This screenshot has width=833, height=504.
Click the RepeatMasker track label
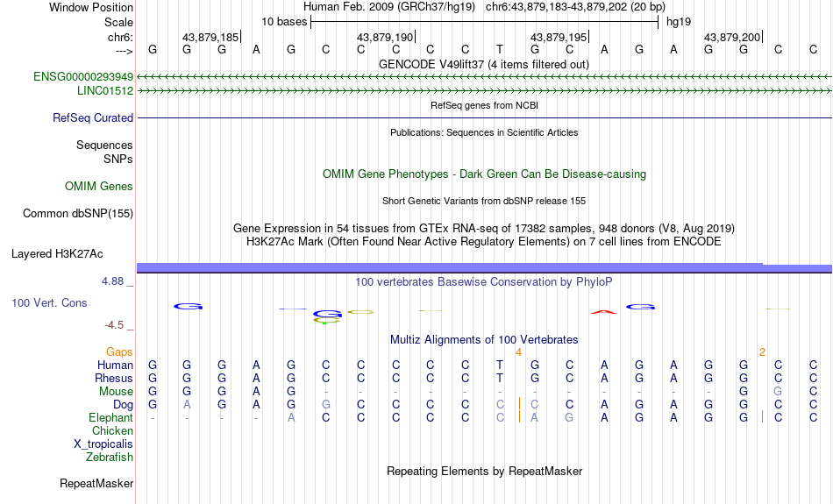click(x=96, y=483)
